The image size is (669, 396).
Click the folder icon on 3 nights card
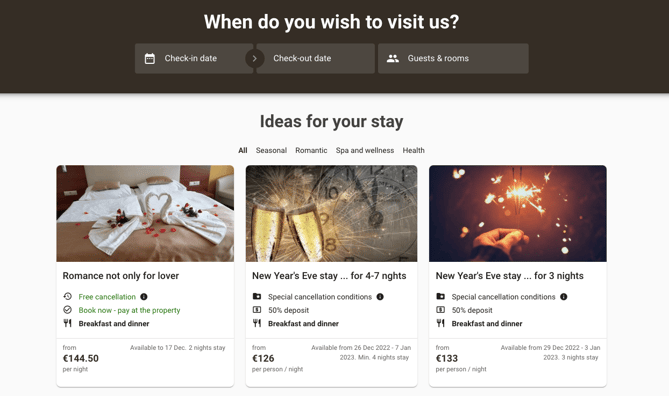(x=440, y=296)
